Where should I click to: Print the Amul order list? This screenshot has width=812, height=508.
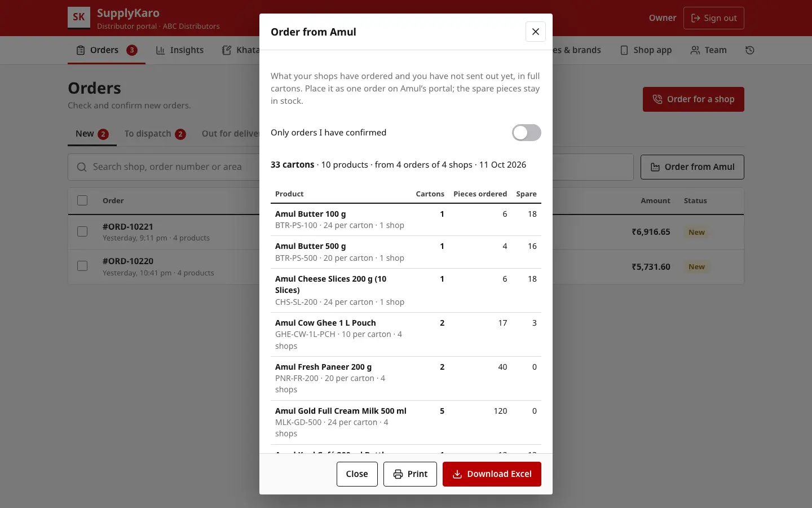[410, 474]
